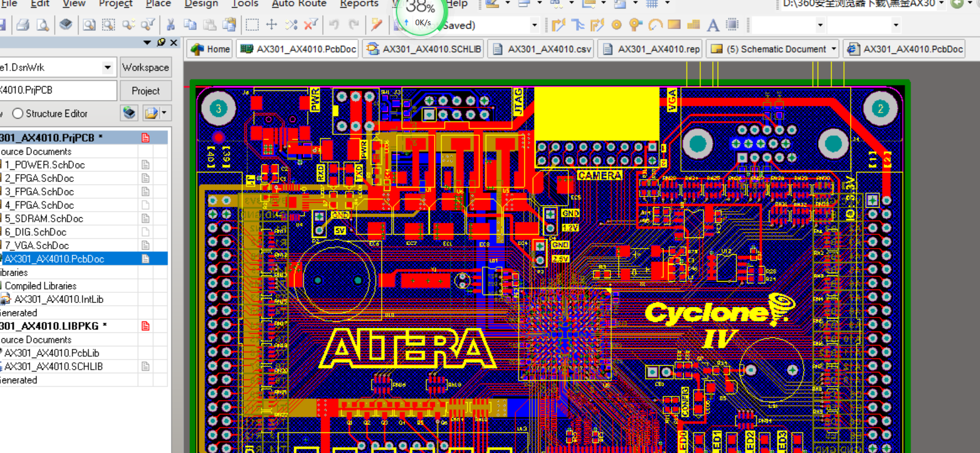Click the Open Any Document icon
980x453 pixels.
[x=66, y=25]
